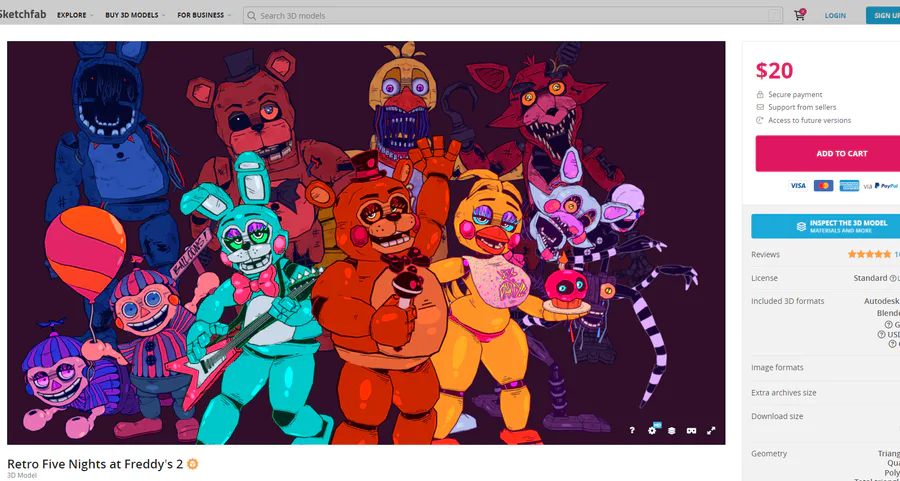This screenshot has width=900, height=481.
Task: Enable VR mode headset icon
Action: tap(691, 430)
